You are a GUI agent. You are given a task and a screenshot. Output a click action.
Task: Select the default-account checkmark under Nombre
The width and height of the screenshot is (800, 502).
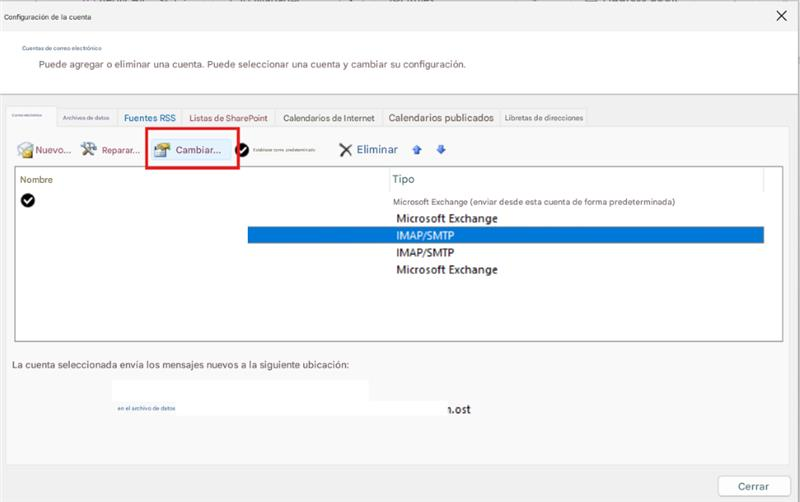28,200
